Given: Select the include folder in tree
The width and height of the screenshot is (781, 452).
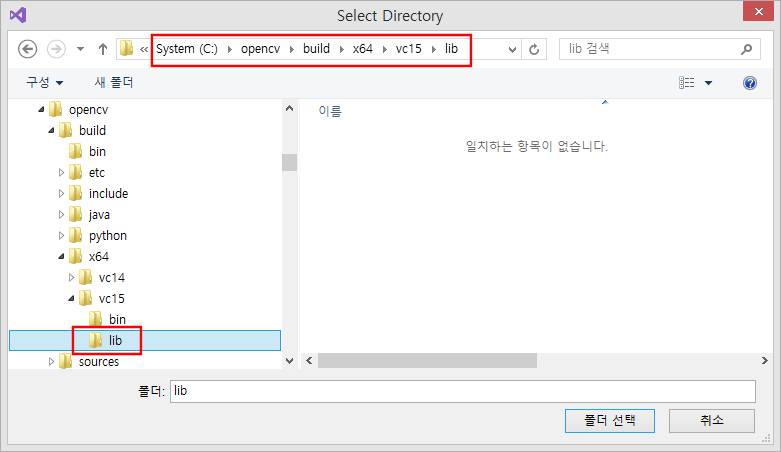Looking at the screenshot, I should tap(108, 194).
